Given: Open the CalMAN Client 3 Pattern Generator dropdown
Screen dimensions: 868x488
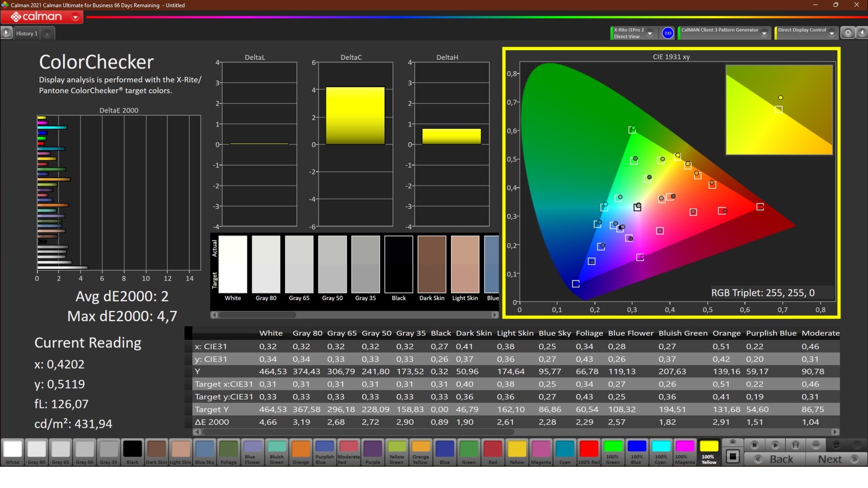Looking at the screenshot, I should tap(764, 33).
